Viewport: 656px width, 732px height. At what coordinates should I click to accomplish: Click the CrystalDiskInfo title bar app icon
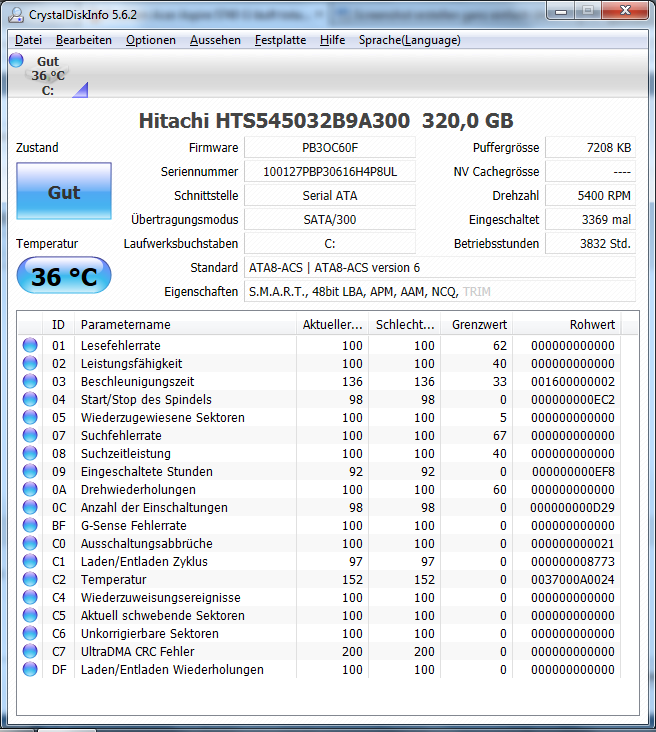[16, 15]
